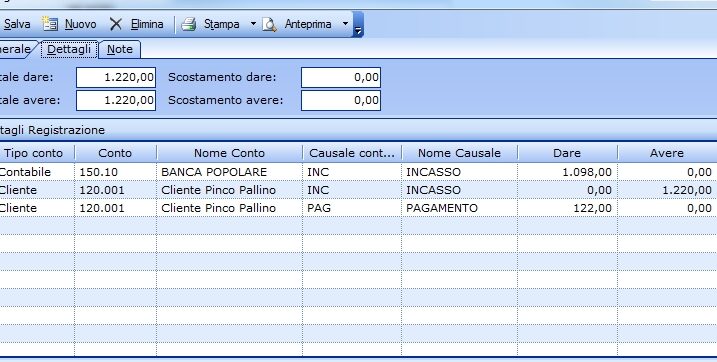This screenshot has height=362, width=717.
Task: Open the Anteprima dropdown arrow
Action: point(345,23)
